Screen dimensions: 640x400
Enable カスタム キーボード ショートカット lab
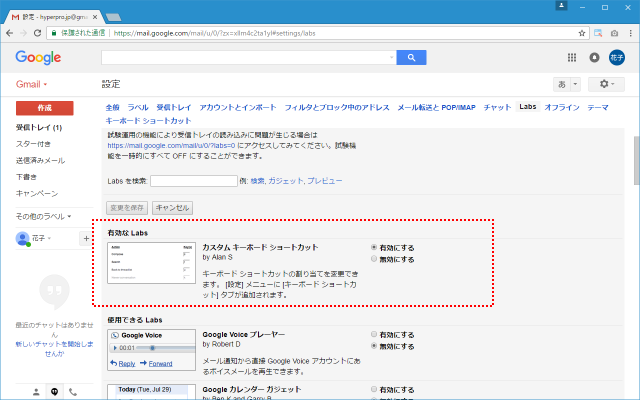tap(373, 247)
